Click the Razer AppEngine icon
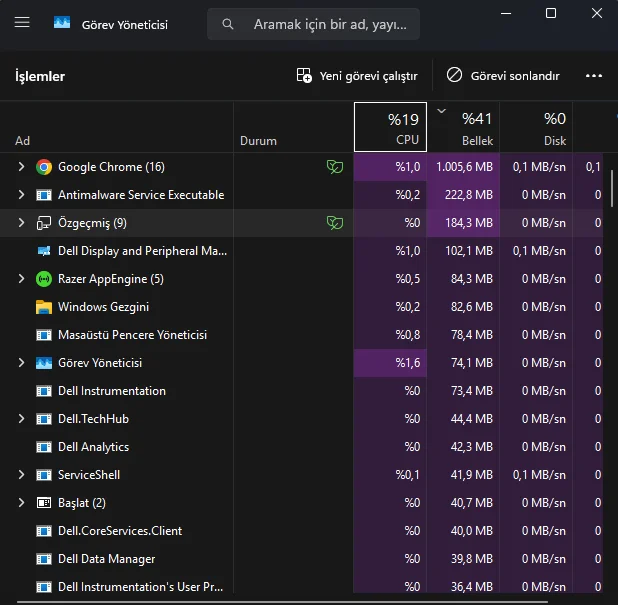Image resolution: width=618 pixels, height=605 pixels. (x=43, y=279)
